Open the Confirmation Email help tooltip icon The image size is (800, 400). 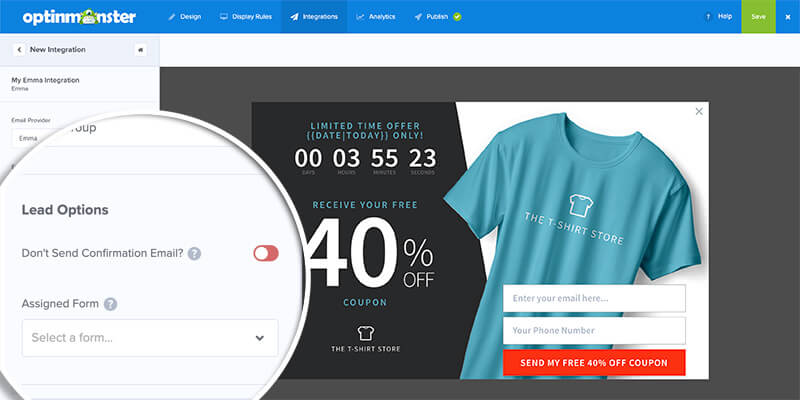click(194, 254)
